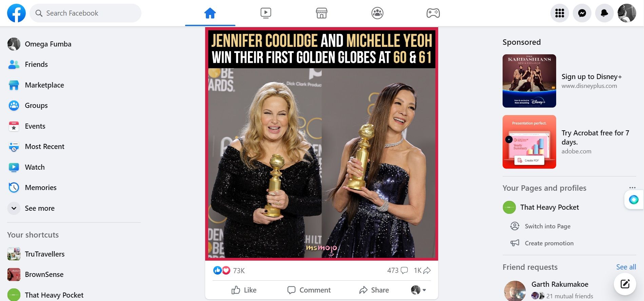Select Marketplace in the left sidebar

pos(44,85)
